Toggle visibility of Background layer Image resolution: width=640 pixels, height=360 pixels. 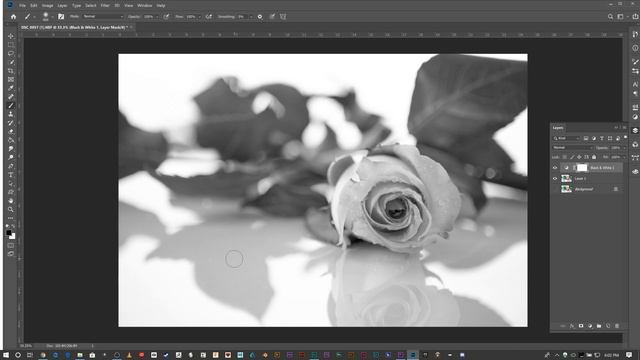pos(555,189)
